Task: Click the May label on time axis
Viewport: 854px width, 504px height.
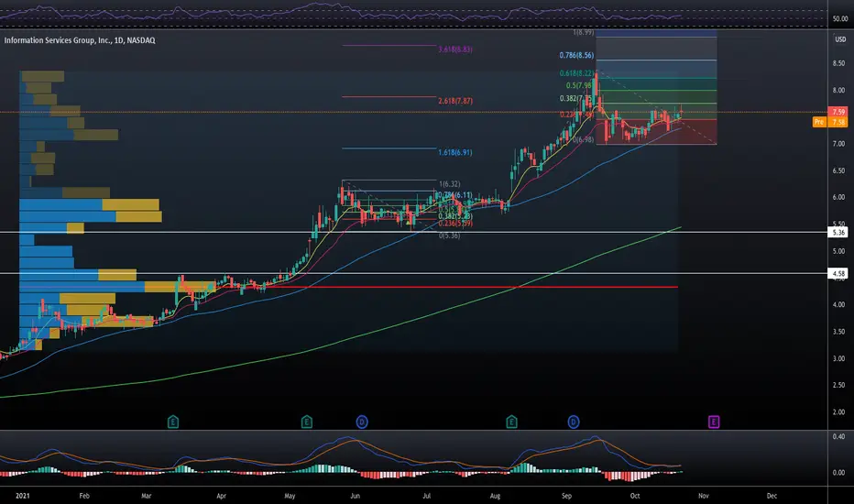Action: pos(290,496)
